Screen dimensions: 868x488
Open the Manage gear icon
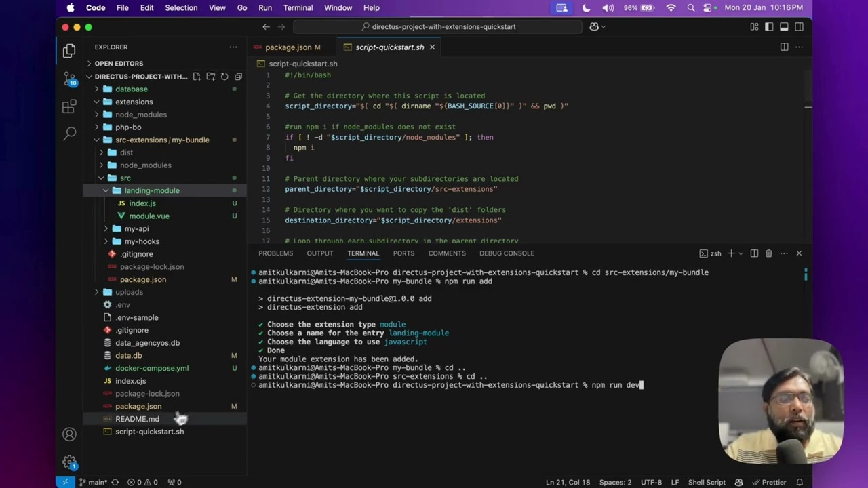coord(69,462)
